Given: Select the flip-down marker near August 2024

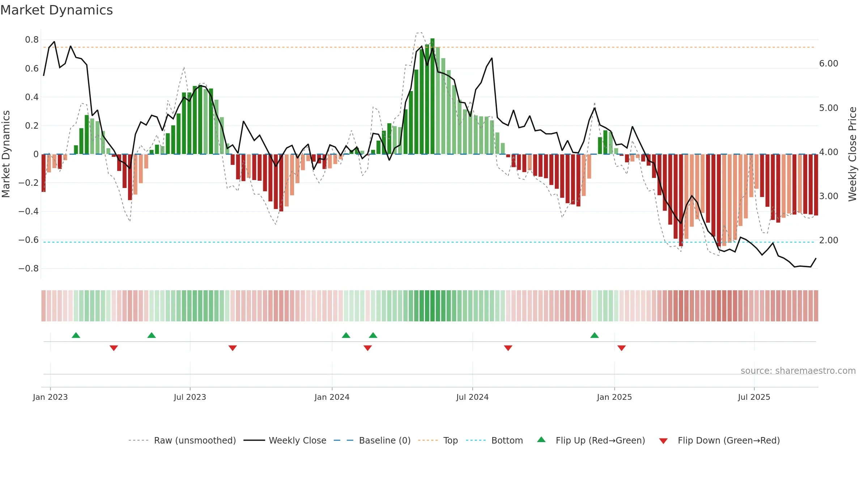Looking at the screenshot, I should (508, 348).
